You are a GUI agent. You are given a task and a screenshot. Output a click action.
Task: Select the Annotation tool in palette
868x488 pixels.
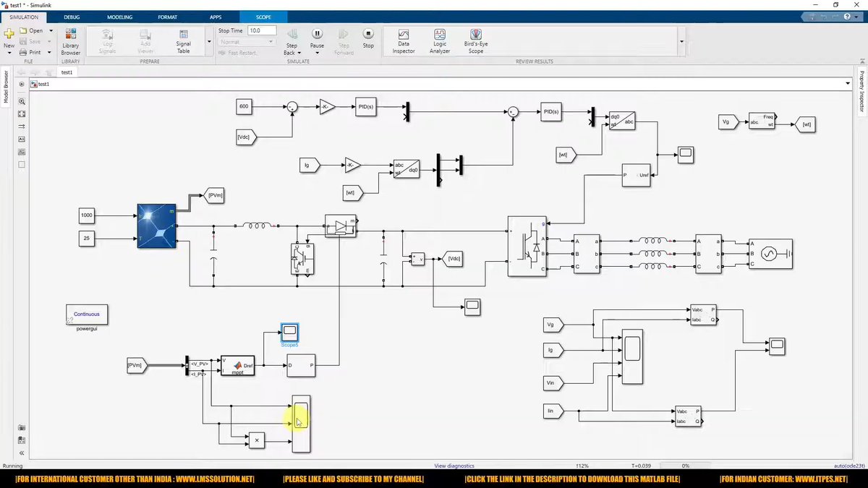(x=22, y=139)
